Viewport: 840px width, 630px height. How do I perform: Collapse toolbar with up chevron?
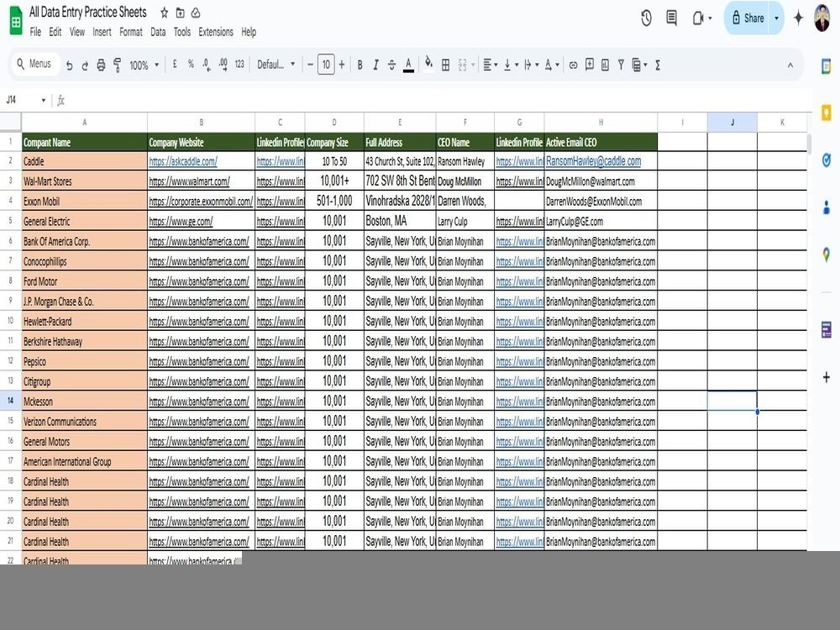click(790, 65)
